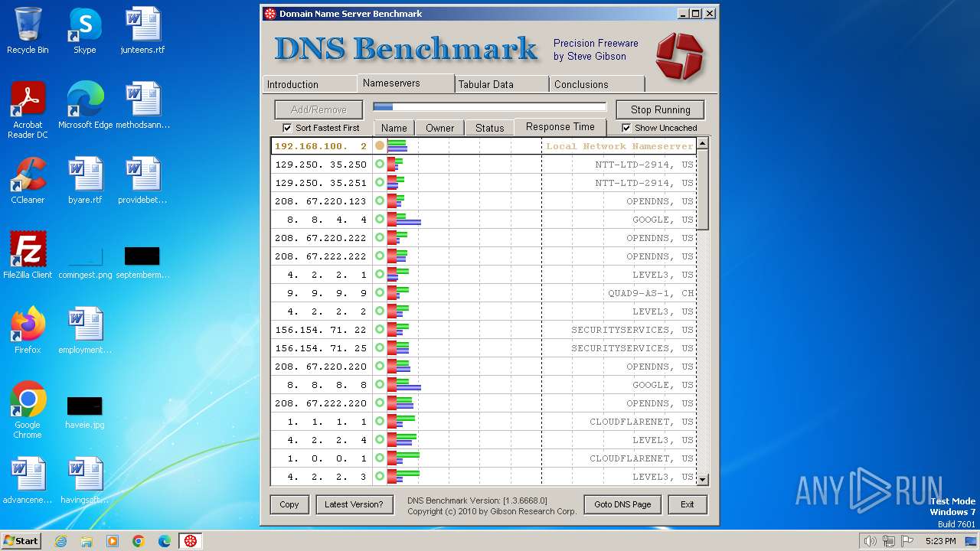The height and width of the screenshot is (551, 980).
Task: Click the GRC red logo icon
Action: pyautogui.click(x=679, y=56)
